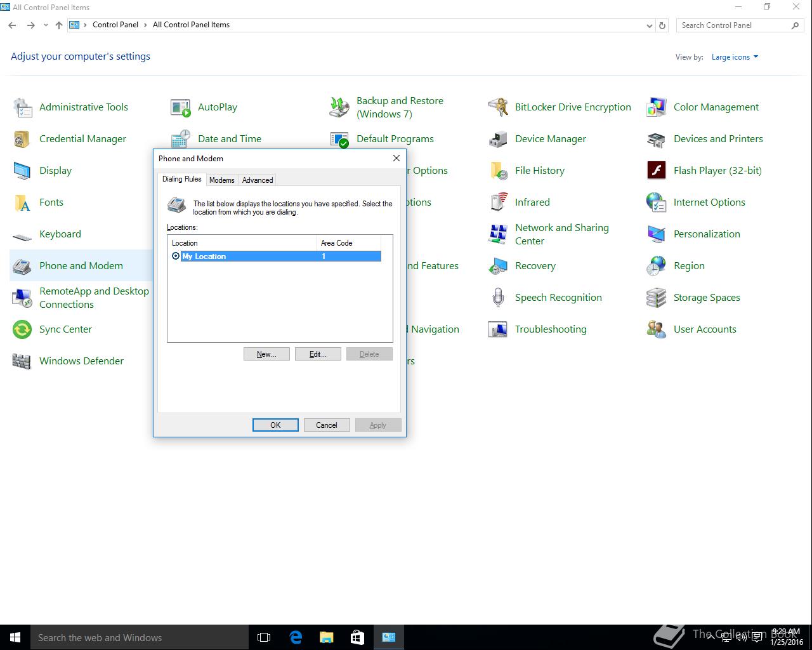The height and width of the screenshot is (650, 812).
Task: Click the Phone and Modem icon in list
Action: pyautogui.click(x=22, y=266)
